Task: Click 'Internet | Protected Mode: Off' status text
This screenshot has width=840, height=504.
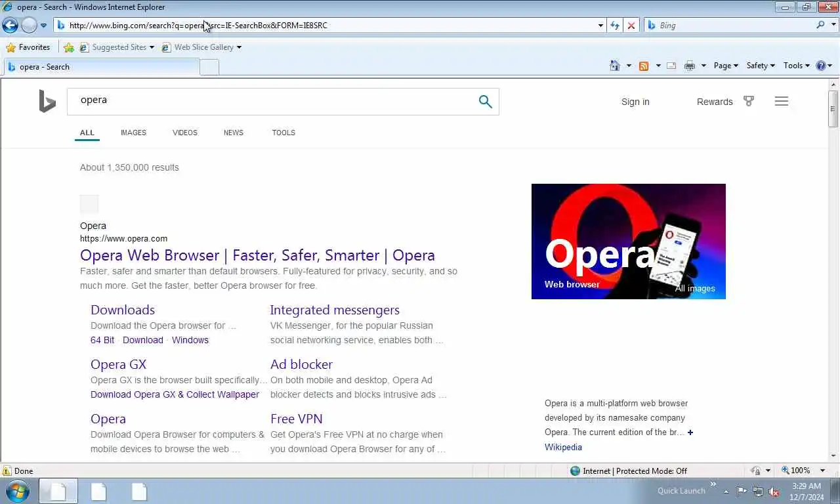Action: coord(635,471)
